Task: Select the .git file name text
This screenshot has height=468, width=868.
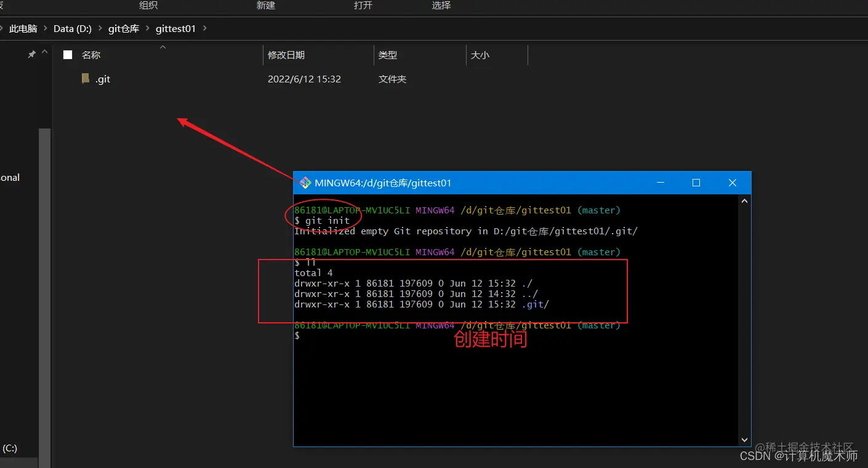Action: click(103, 79)
